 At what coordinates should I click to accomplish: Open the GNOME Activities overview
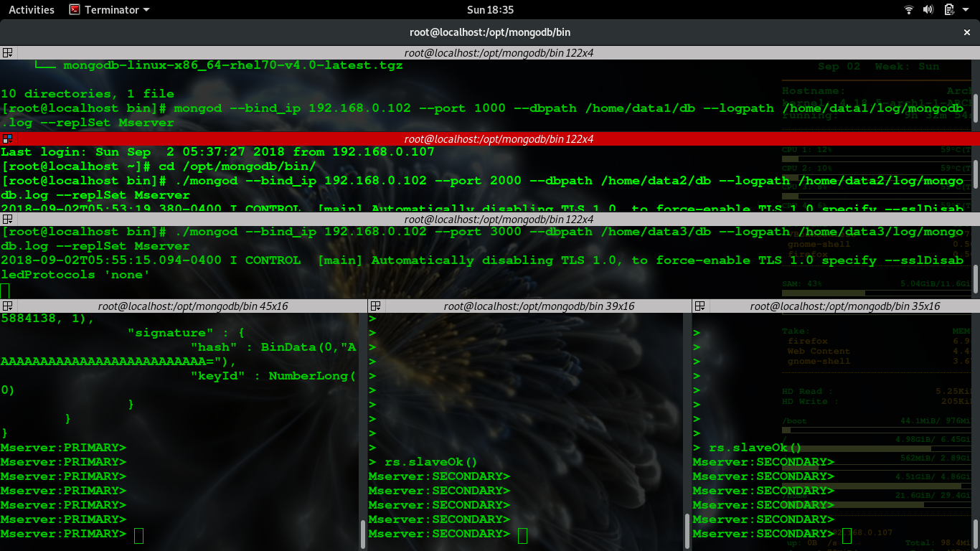coord(32,10)
